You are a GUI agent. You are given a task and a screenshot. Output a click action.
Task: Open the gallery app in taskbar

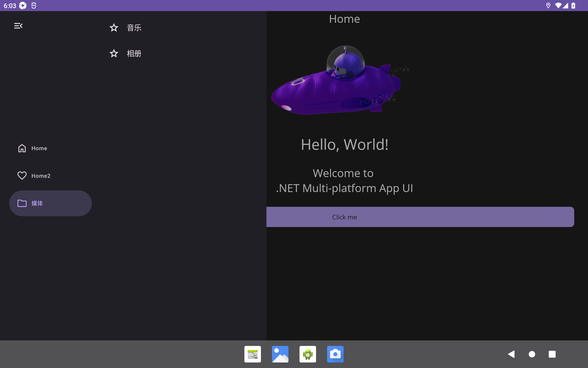pyautogui.click(x=280, y=354)
